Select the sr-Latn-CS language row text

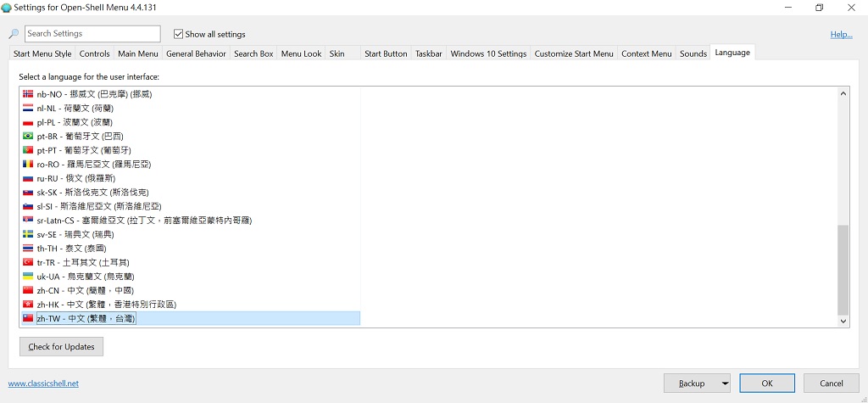[x=144, y=220]
